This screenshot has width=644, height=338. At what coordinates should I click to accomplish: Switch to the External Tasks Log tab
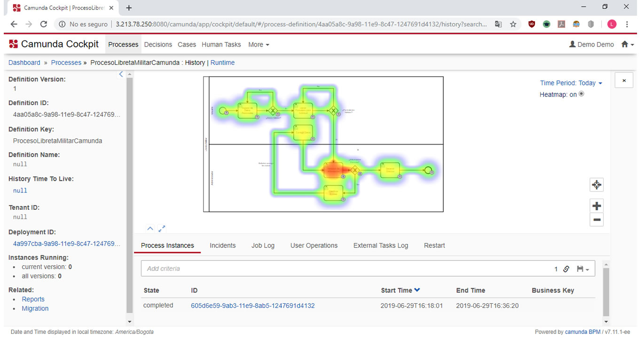pos(381,246)
